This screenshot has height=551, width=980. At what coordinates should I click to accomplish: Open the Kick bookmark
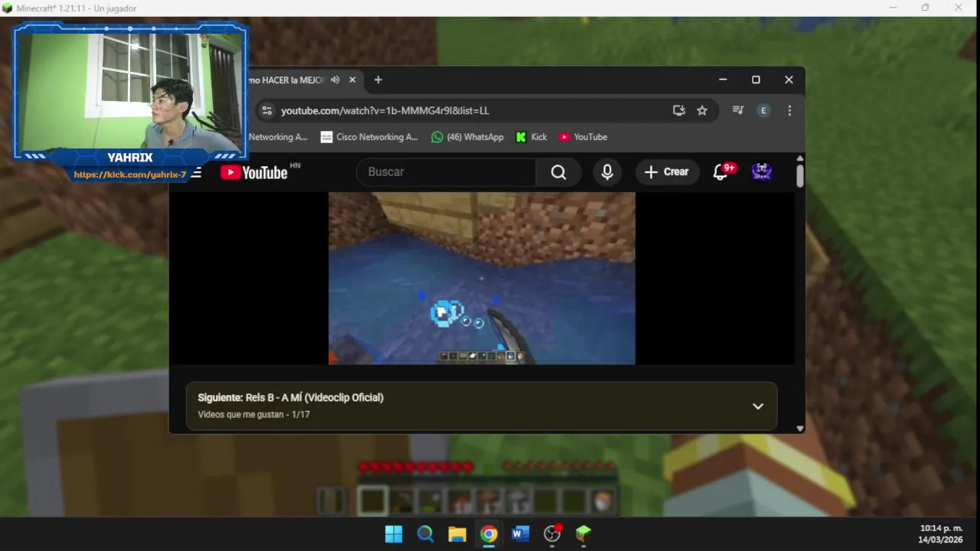tap(531, 137)
